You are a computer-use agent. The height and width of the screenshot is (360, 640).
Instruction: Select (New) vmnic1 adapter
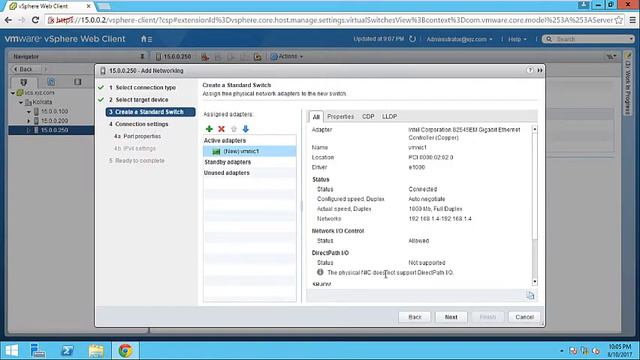click(250, 151)
